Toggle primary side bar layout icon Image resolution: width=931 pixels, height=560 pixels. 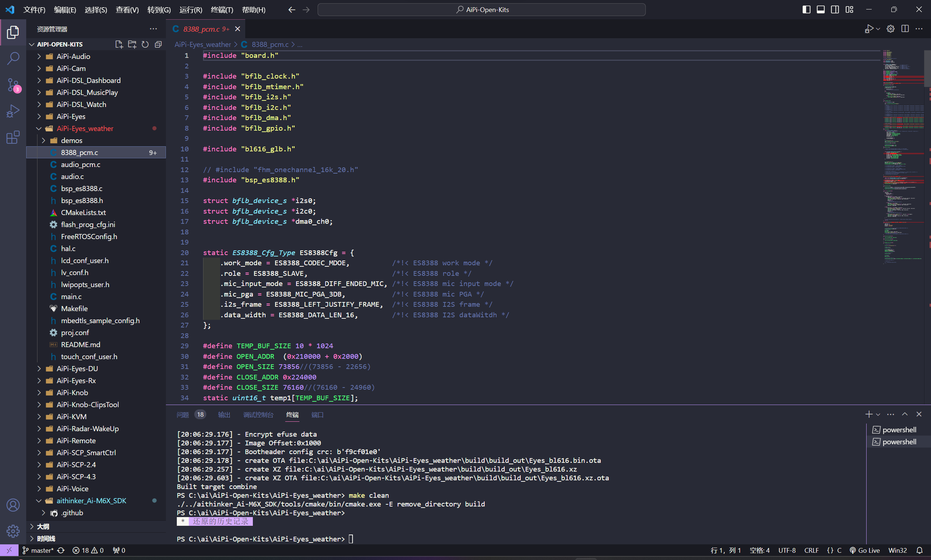tap(806, 9)
